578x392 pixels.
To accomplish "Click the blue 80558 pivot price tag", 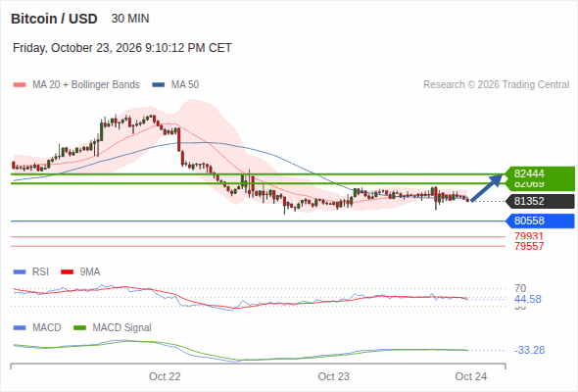I will tap(540, 220).
